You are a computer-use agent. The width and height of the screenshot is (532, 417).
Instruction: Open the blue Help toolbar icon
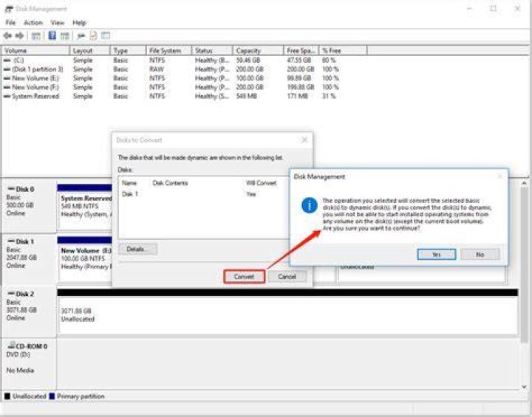[x=52, y=35]
